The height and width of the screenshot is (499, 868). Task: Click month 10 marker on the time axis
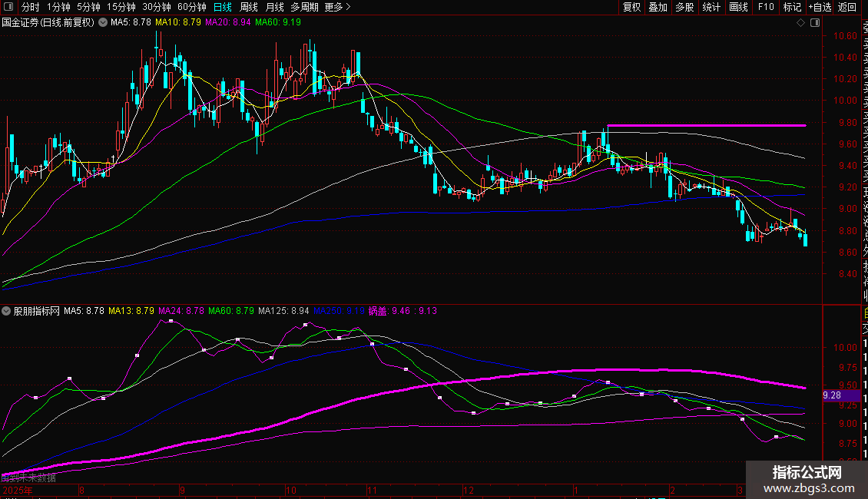(290, 490)
